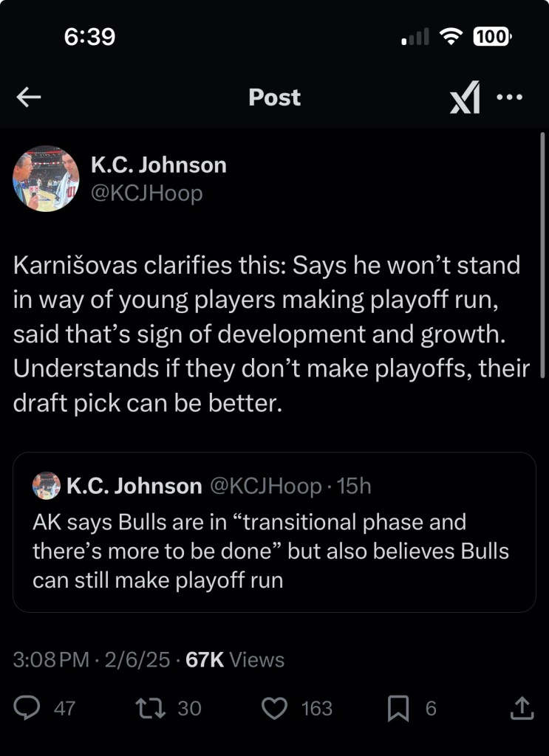
Task: Open the Grok xAI icon
Action: (465, 98)
